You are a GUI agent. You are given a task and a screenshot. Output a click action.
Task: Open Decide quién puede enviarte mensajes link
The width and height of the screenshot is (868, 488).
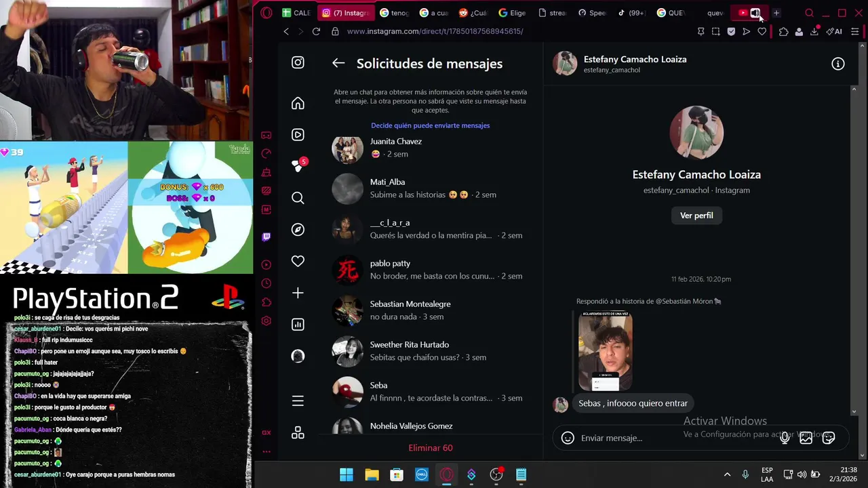430,125
